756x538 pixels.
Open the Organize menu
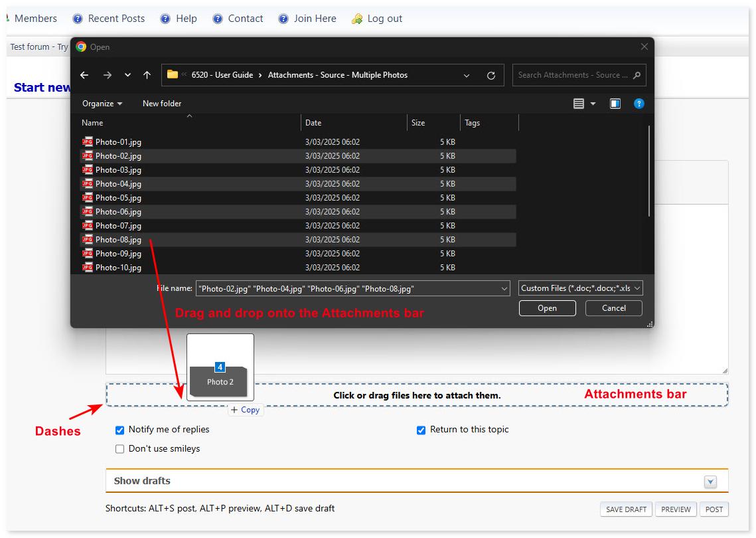coord(102,104)
